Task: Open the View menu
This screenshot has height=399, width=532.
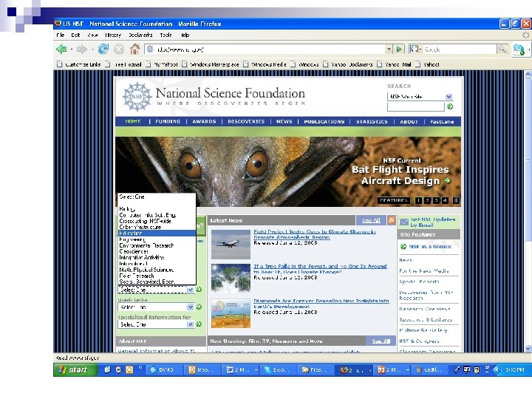Action: pos(92,35)
